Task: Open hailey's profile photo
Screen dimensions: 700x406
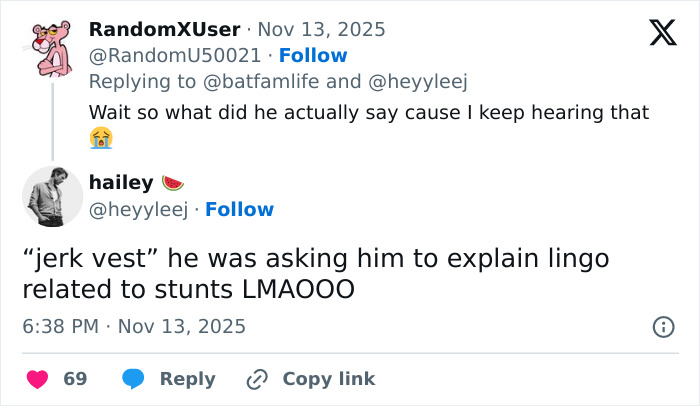Action: tap(52, 196)
